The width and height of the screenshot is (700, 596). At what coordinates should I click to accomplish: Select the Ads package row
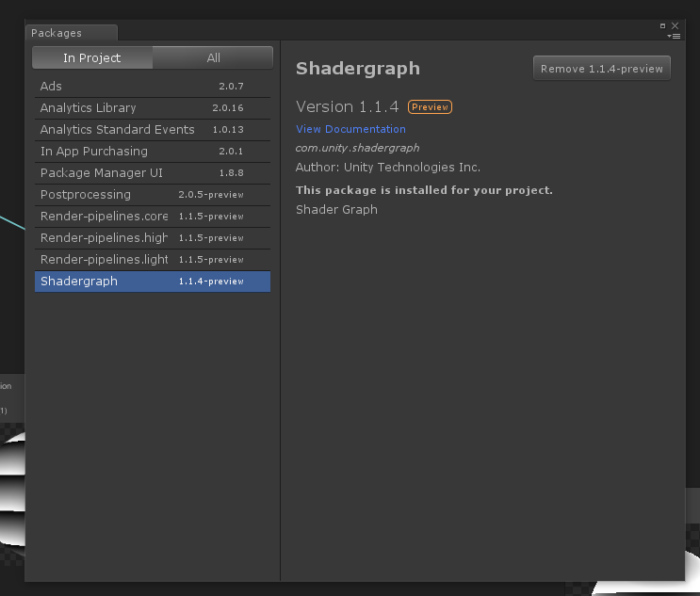153,86
